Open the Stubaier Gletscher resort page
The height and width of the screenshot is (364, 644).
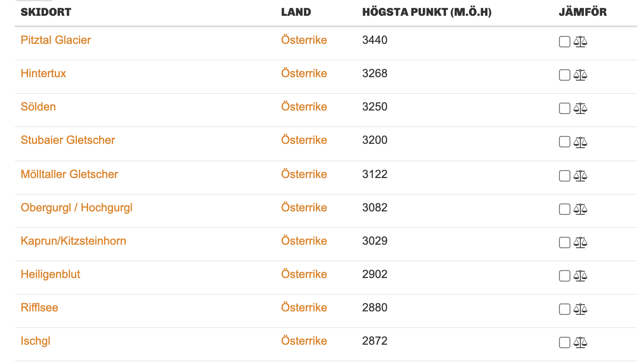[x=67, y=140]
